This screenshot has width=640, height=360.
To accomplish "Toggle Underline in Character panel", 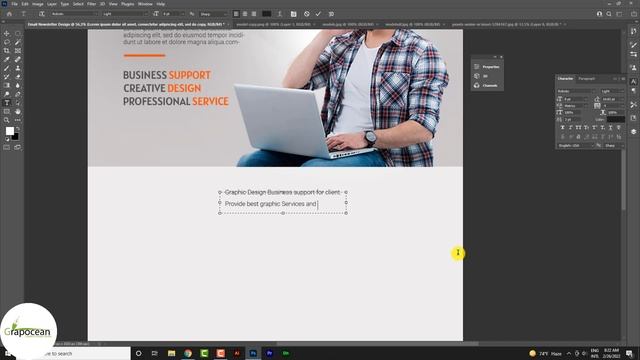I will point(611,128).
